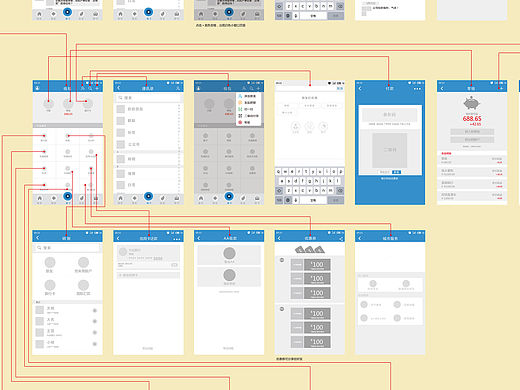
Task: Tap first grey button under 688.65 balance
Action: tap(472, 132)
